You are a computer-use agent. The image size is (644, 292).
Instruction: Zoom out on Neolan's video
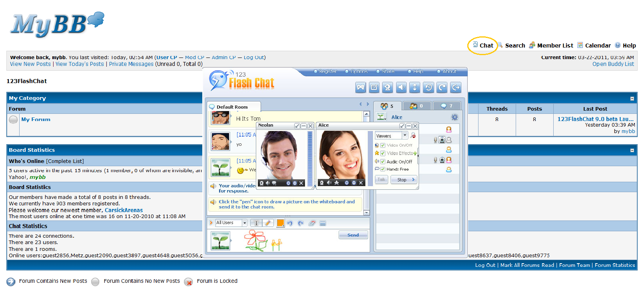(x=295, y=183)
